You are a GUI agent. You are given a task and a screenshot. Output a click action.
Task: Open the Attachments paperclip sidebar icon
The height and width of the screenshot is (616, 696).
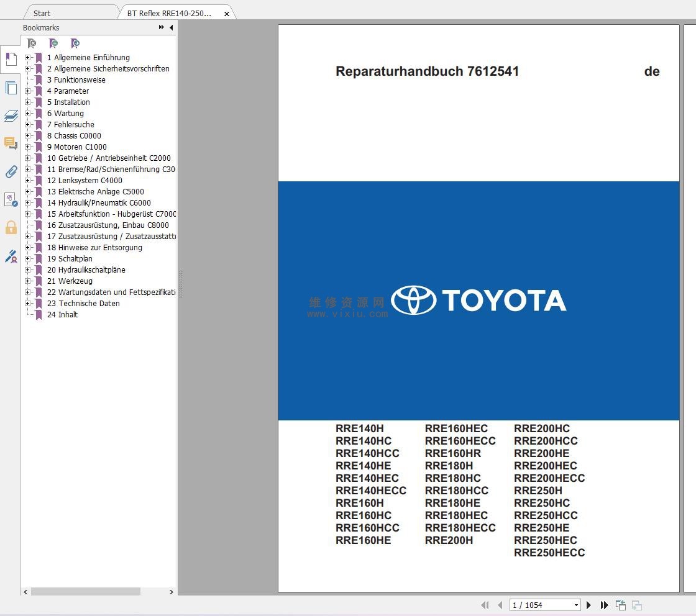point(11,171)
